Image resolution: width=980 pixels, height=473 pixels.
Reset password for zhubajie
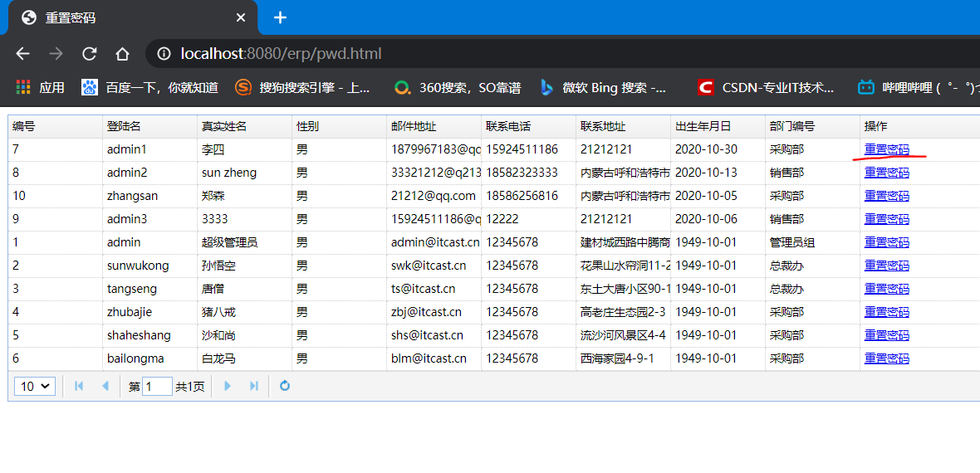point(886,312)
